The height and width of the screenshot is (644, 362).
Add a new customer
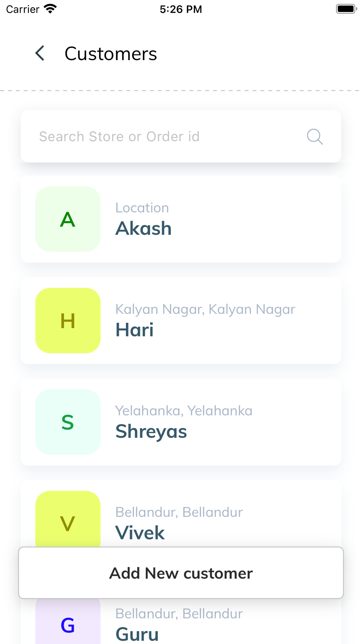[181, 573]
